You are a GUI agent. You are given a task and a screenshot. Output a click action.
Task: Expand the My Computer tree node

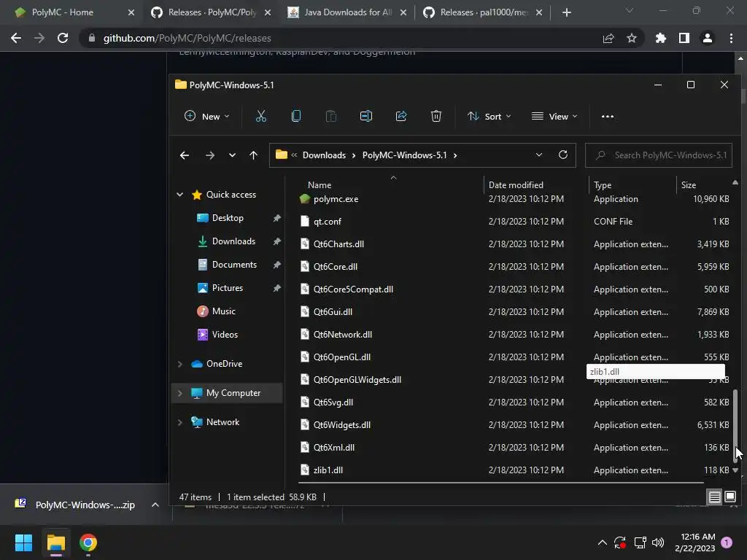click(x=180, y=393)
